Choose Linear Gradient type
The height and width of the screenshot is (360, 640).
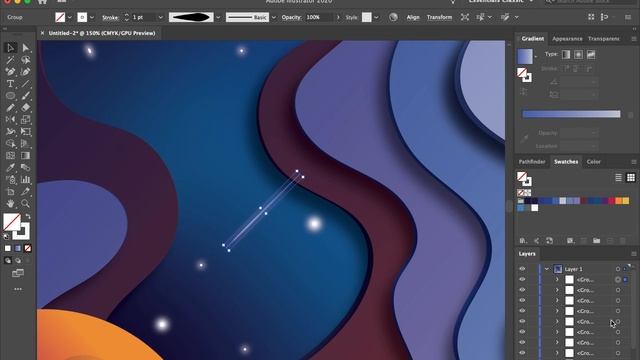pyautogui.click(x=566, y=54)
